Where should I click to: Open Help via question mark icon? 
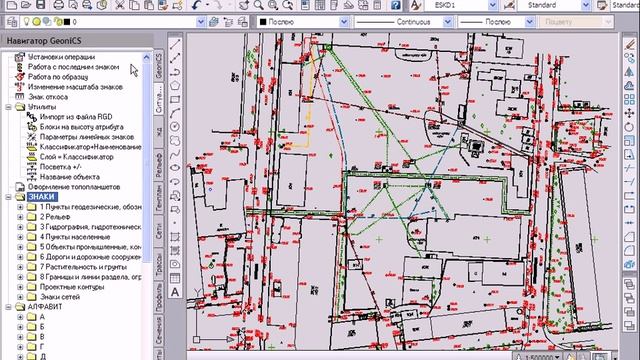(x=395, y=5)
